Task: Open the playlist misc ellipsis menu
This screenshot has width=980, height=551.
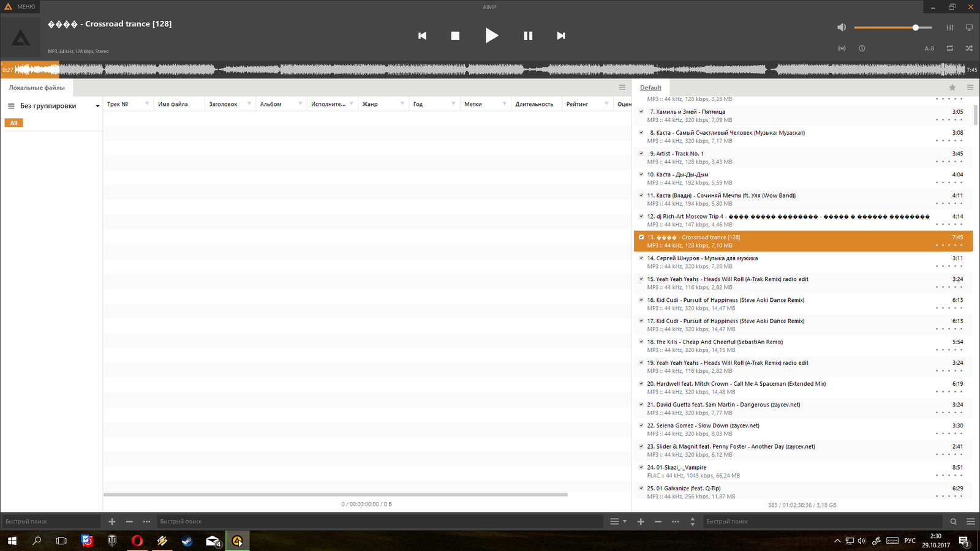Action: [675, 522]
